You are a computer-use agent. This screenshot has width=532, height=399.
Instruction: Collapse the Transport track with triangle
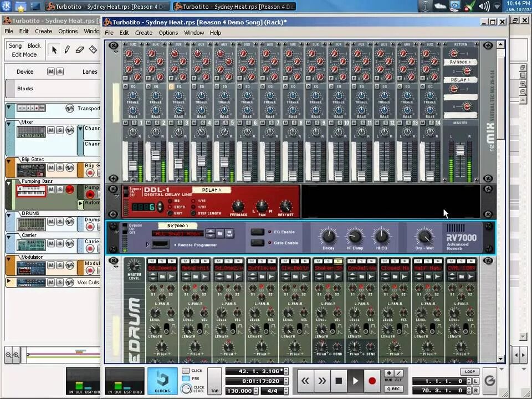tap(8, 107)
